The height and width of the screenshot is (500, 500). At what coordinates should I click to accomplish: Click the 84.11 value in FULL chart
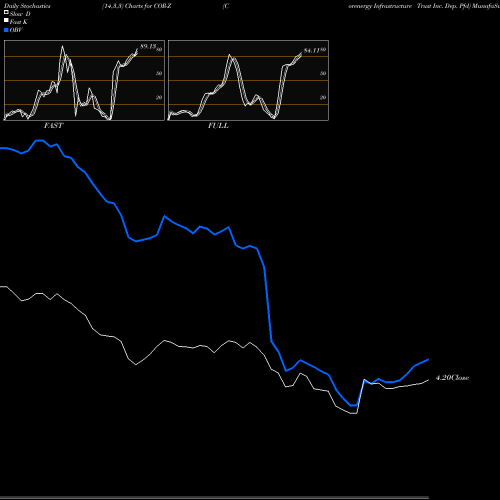[312, 51]
